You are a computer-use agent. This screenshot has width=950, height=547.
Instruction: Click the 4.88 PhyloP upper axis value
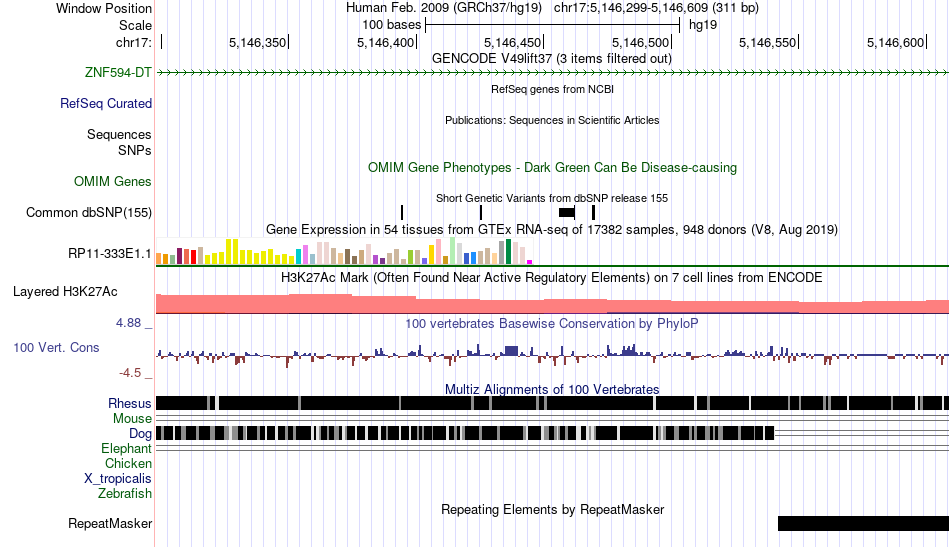click(x=128, y=323)
